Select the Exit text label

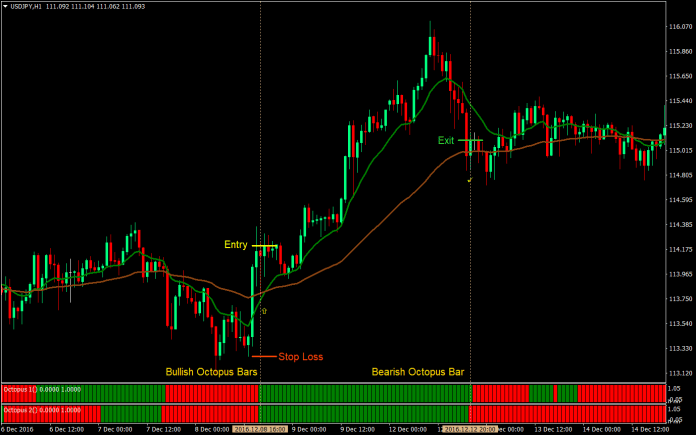pos(446,141)
